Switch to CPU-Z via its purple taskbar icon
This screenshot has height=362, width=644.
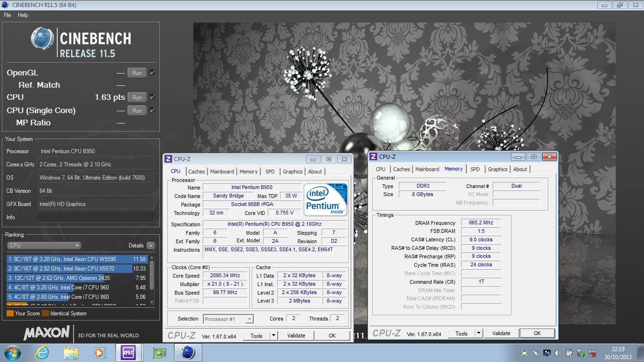(x=128, y=353)
